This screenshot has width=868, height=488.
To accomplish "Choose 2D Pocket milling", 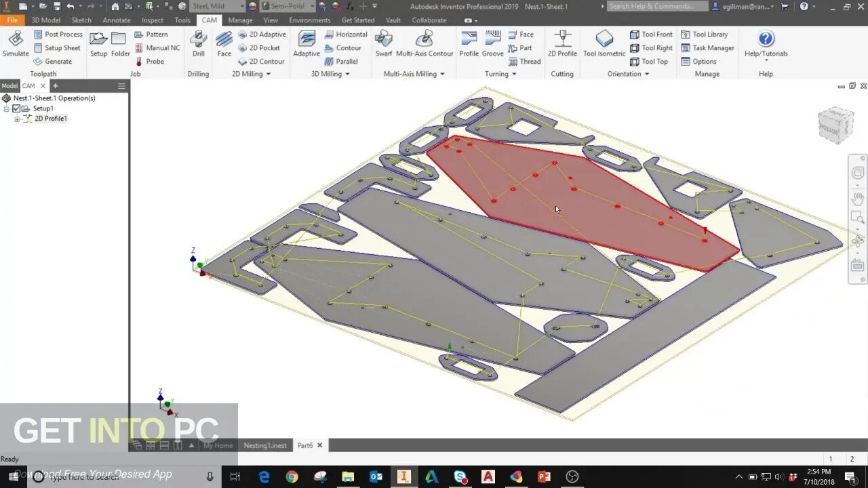I will coord(260,48).
